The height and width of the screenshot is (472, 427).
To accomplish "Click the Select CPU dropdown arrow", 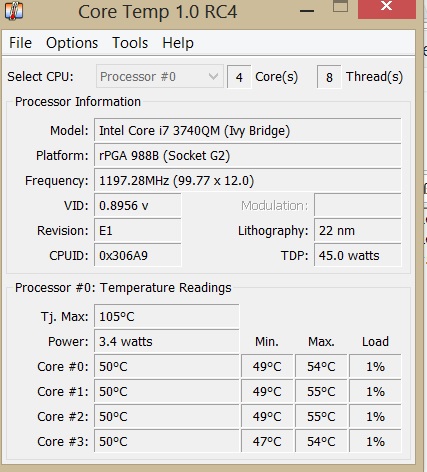I will [213, 77].
